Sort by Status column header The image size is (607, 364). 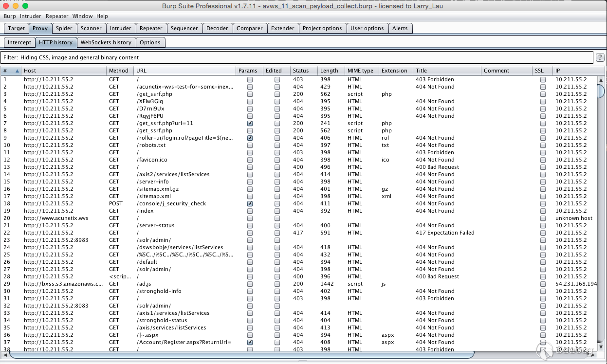pyautogui.click(x=301, y=71)
